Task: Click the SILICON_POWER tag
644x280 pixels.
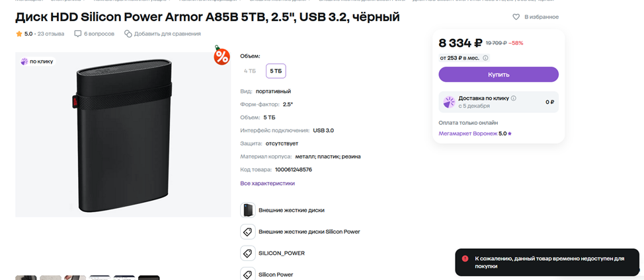Action: pyautogui.click(x=282, y=253)
